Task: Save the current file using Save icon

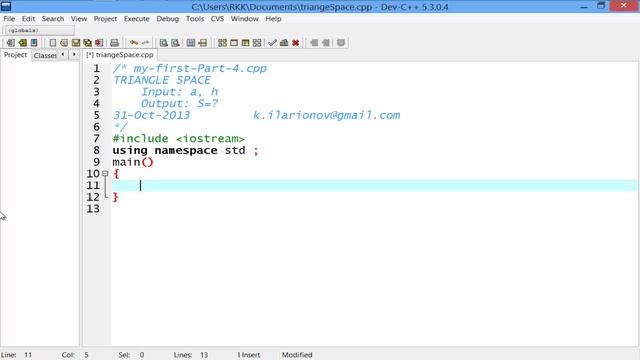Action: click(76, 42)
